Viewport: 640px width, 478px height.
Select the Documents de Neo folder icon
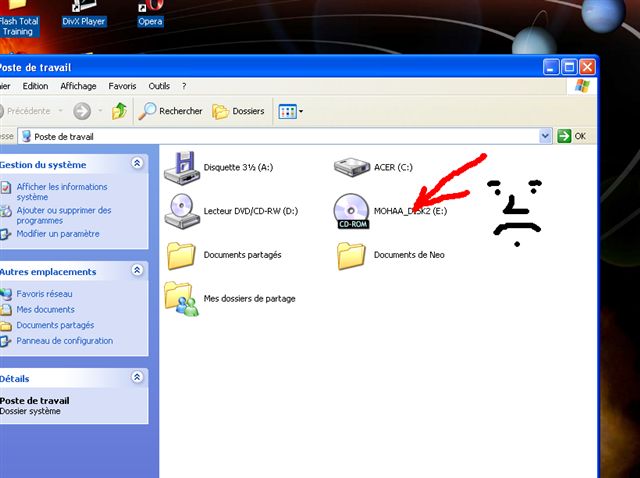click(351, 255)
